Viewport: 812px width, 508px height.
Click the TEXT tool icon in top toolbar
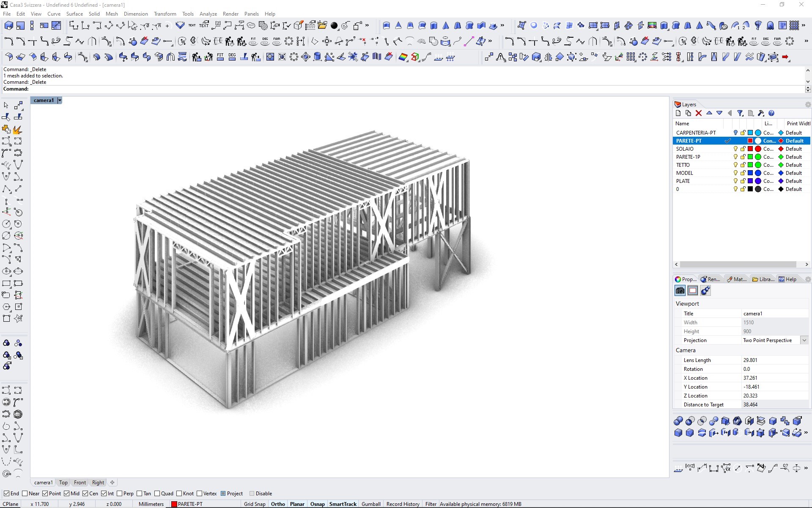coord(192,26)
